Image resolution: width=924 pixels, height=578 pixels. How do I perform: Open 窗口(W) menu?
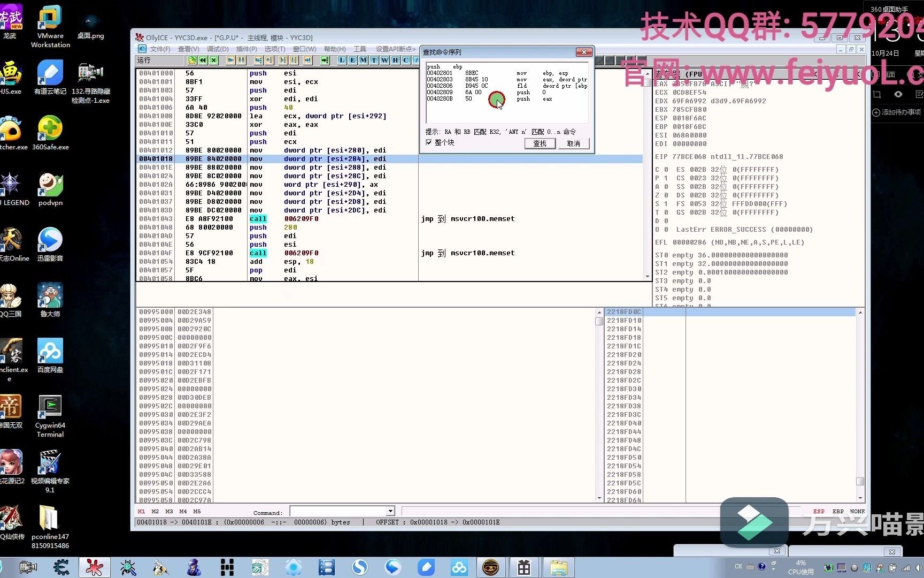[x=304, y=49]
